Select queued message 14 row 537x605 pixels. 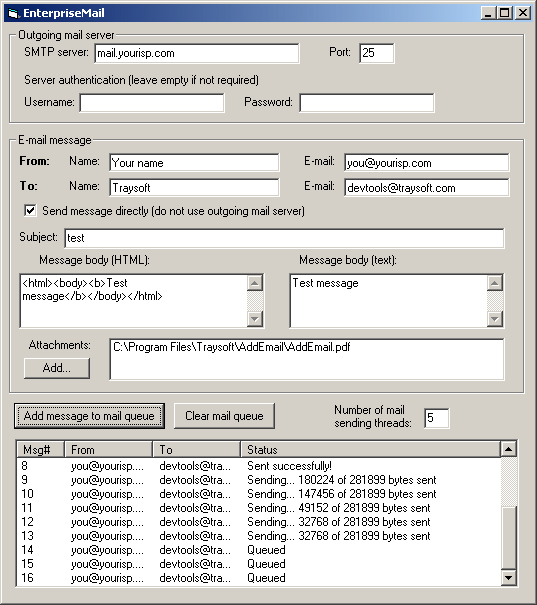[x=258, y=550]
